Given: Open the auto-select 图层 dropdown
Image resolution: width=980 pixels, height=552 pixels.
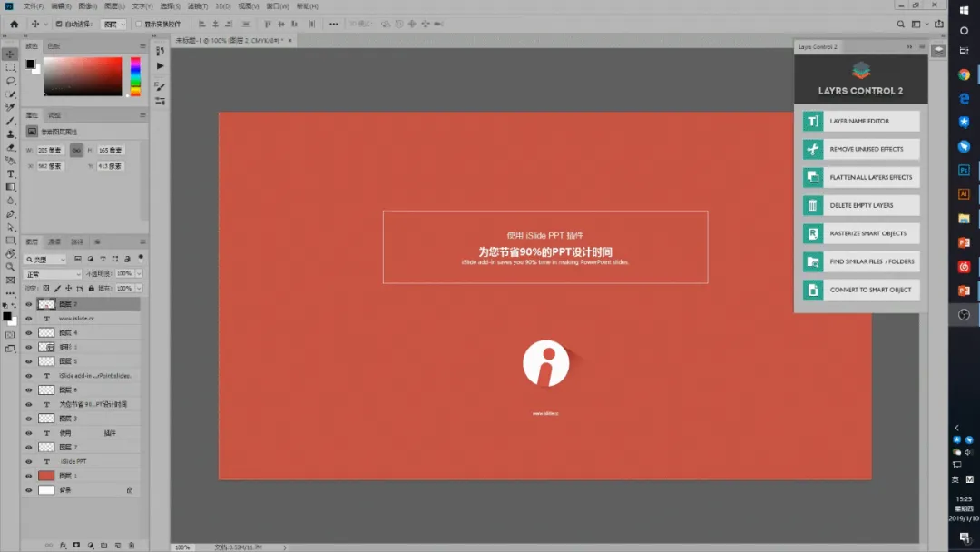Looking at the screenshot, I should [x=113, y=24].
